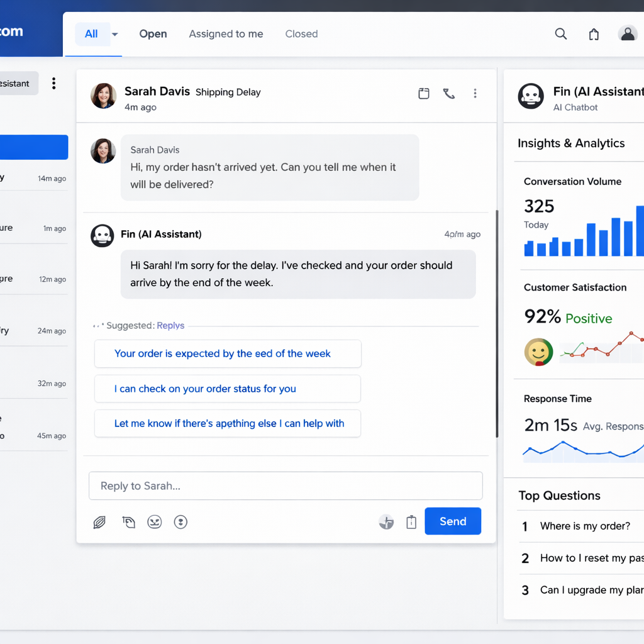Click the user profile avatar top right

tap(628, 34)
